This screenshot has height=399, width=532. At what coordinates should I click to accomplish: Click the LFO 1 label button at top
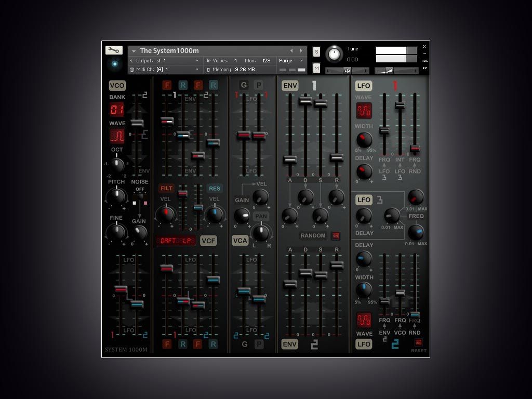[364, 86]
